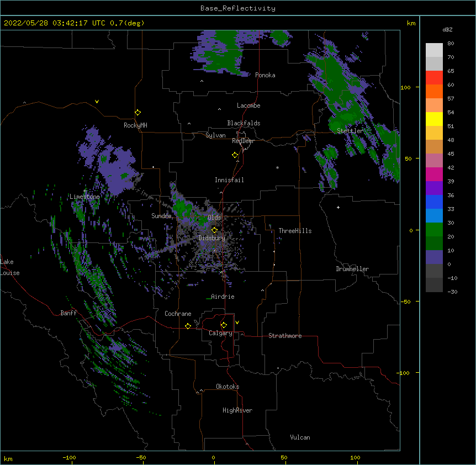Screen dimensions: 476x465
Task: Click the yellow station marker near RockyMH
Action: click(137, 113)
